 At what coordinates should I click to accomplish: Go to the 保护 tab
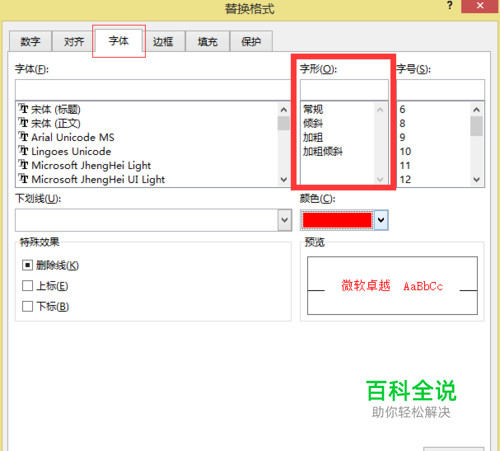click(251, 41)
